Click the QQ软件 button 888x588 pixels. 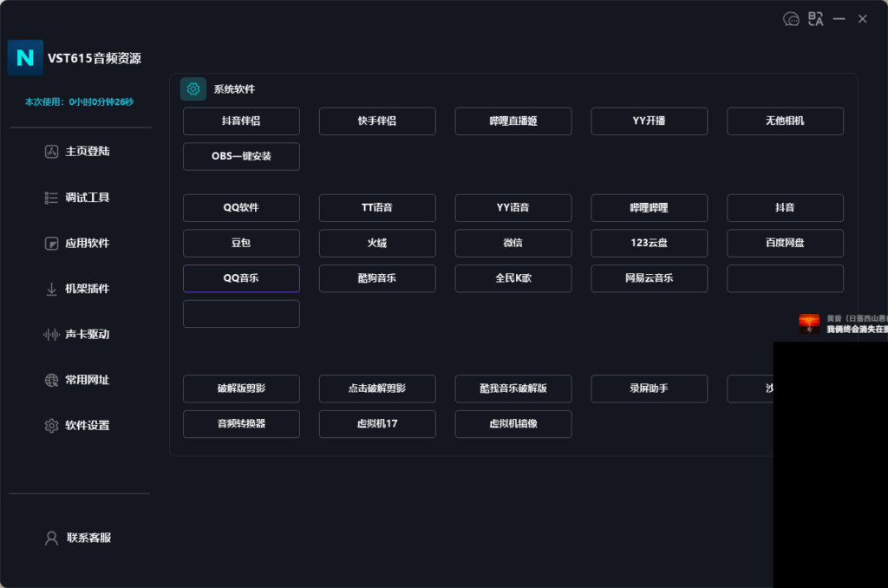pos(241,208)
